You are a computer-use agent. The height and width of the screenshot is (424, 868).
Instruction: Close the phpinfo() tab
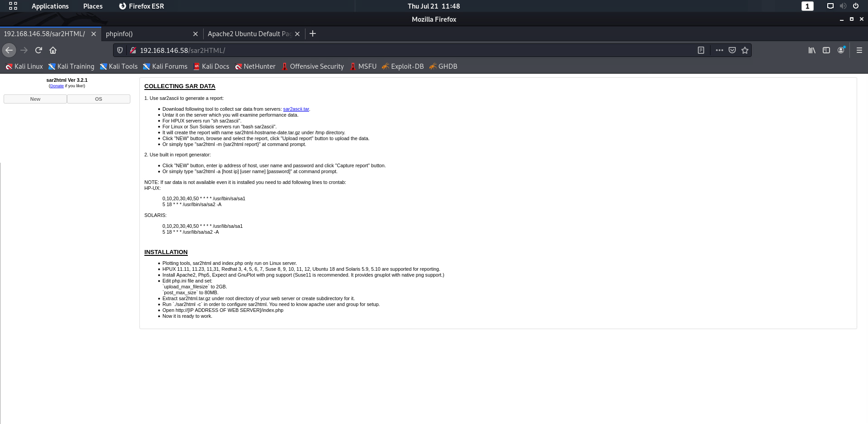coord(196,34)
